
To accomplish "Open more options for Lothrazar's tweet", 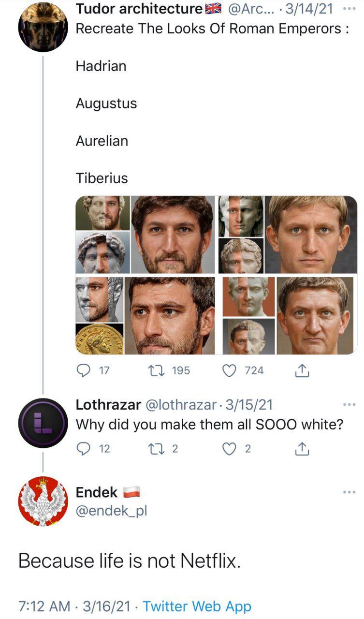I will point(348,404).
